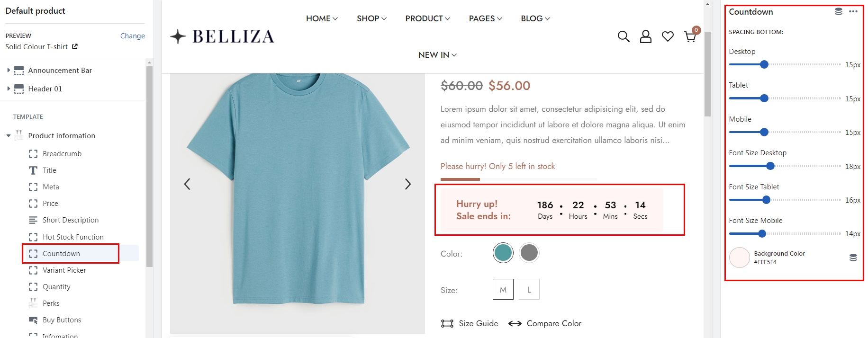Click the external link icon beside Solid Colour T-shirt
This screenshot has width=868, height=338.
[75, 46]
